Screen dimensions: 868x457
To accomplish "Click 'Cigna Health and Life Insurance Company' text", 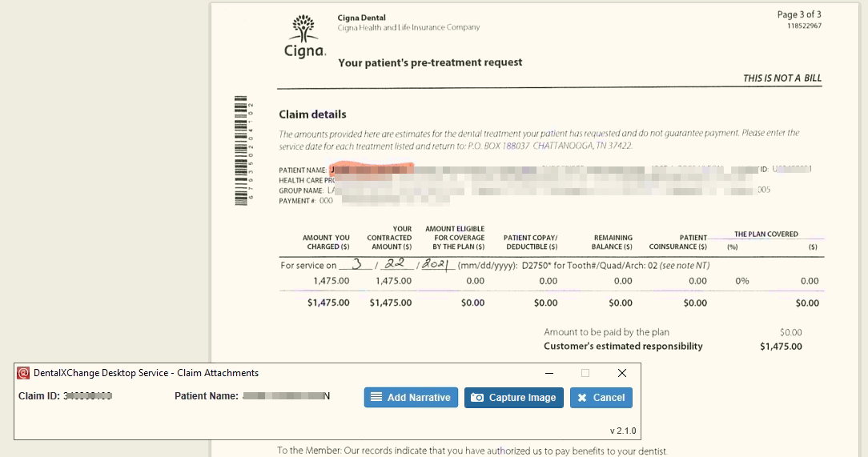I will (408, 27).
